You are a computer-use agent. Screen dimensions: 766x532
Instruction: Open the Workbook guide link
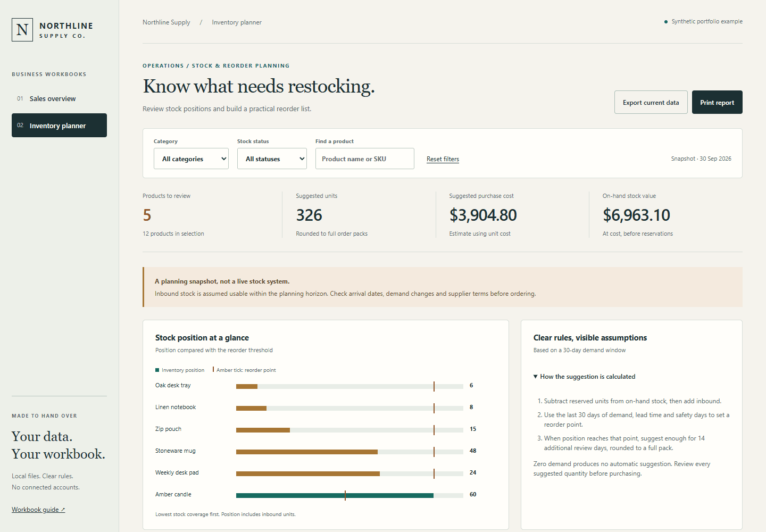pos(38,510)
